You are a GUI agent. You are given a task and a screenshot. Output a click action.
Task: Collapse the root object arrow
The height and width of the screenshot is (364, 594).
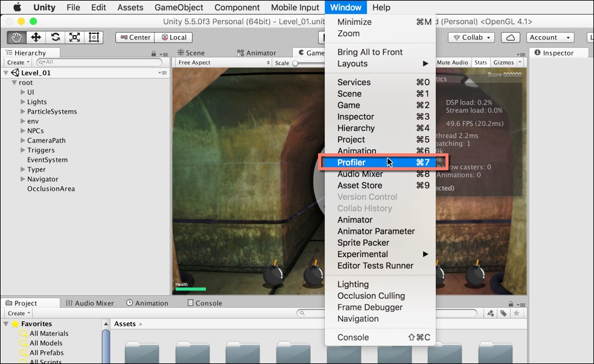tap(14, 83)
